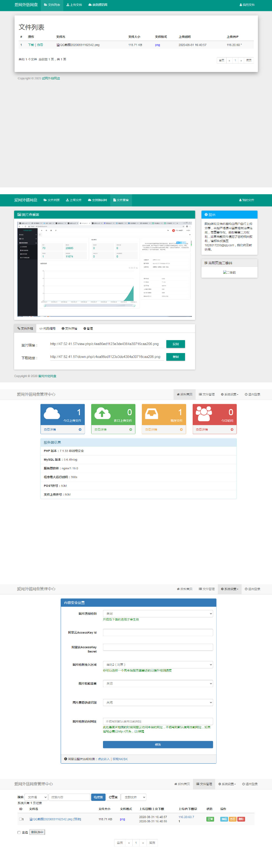
Task: Open the 文件详情 tab
Action: click(x=69, y=328)
